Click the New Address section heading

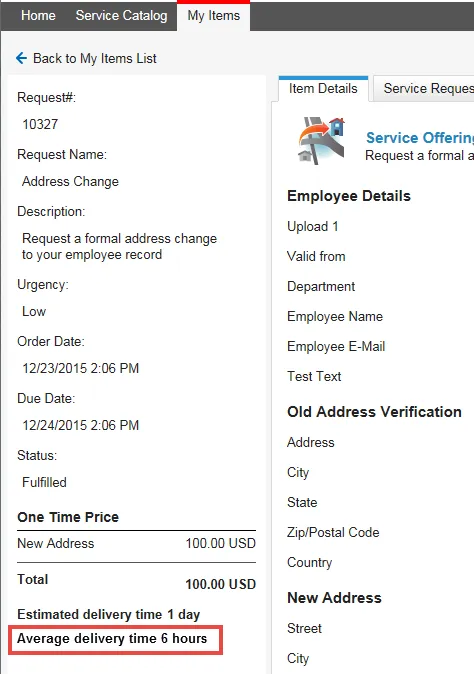[x=334, y=598]
